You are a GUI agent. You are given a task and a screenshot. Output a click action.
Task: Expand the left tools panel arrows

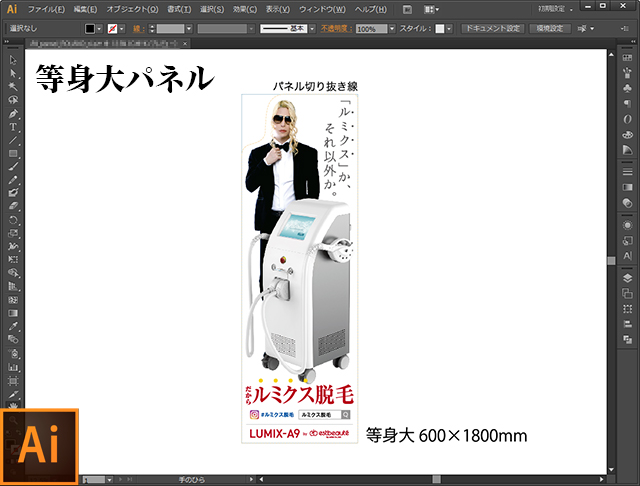click(x=7, y=41)
